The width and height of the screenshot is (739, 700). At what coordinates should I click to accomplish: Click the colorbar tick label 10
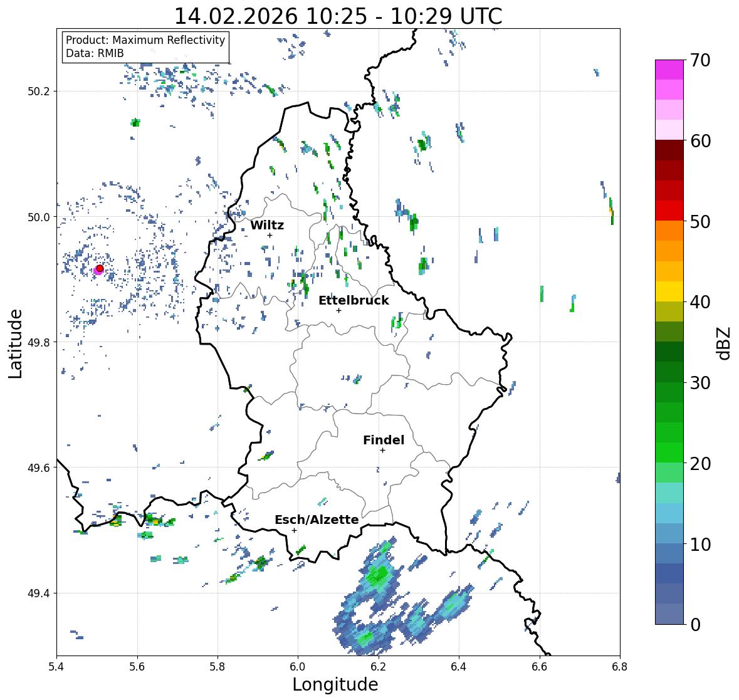click(x=700, y=544)
